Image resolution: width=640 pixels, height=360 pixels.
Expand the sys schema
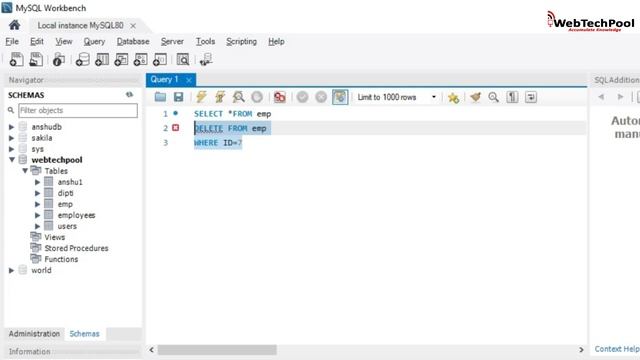tap(11, 149)
